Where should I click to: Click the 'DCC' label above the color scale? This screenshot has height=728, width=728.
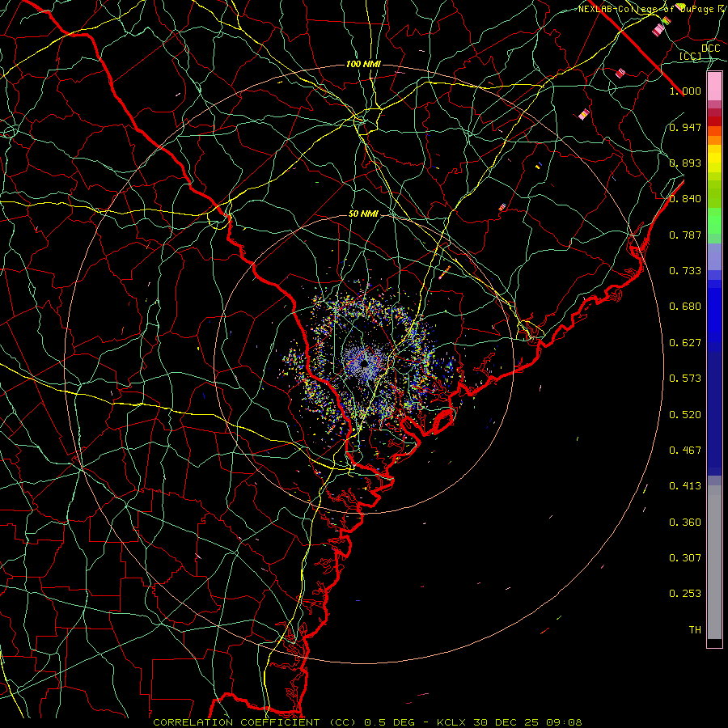click(x=710, y=49)
